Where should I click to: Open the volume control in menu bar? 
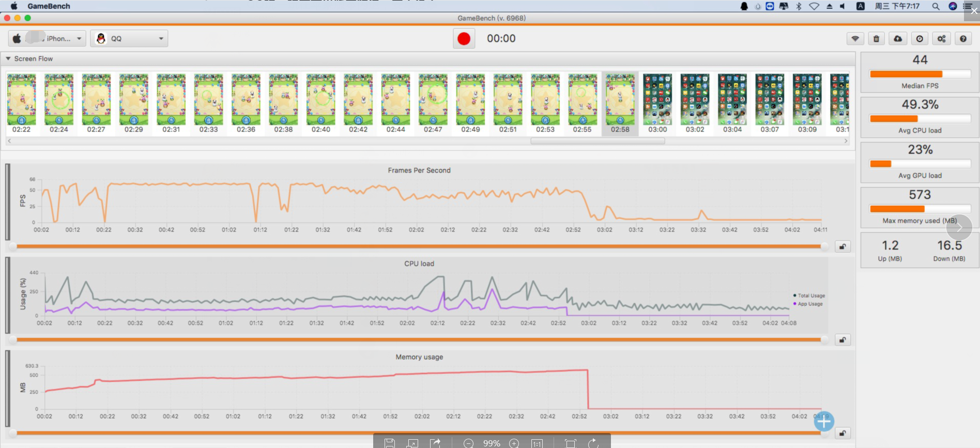point(843,6)
